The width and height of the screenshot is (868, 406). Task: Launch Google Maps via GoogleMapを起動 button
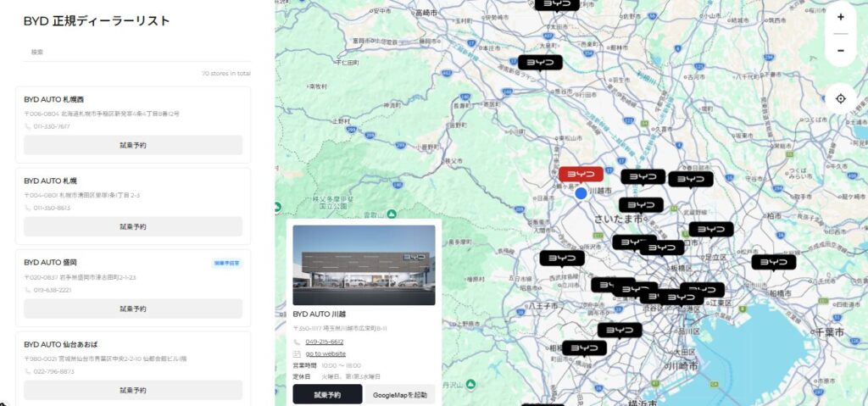click(x=400, y=394)
